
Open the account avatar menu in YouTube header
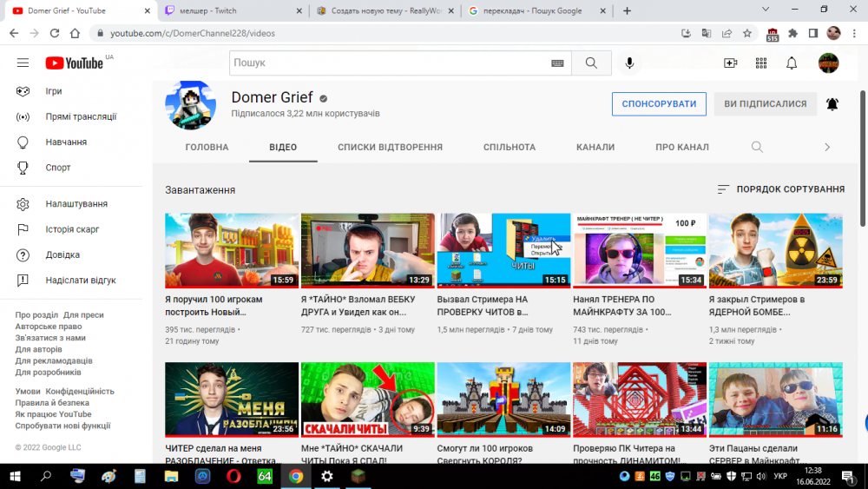click(x=828, y=63)
